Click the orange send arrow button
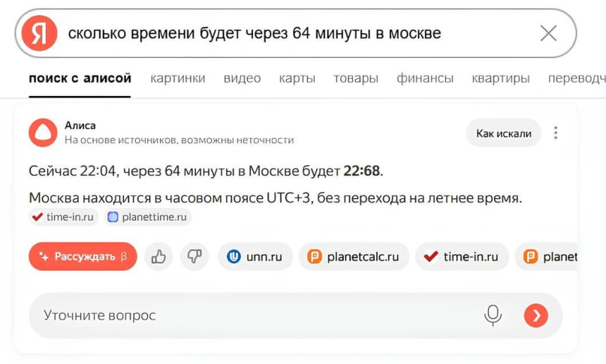Viewport: 606px width, 364px height. (x=535, y=316)
